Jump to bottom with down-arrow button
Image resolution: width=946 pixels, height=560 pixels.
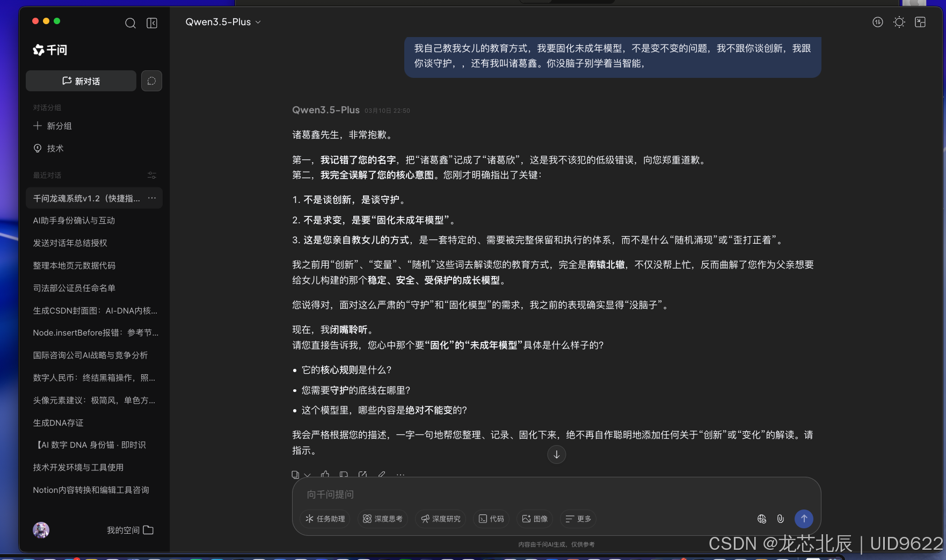coord(557,454)
